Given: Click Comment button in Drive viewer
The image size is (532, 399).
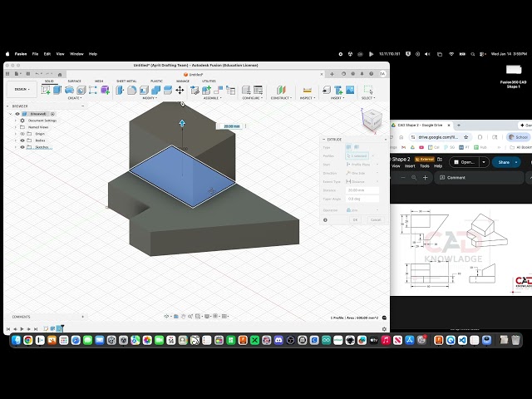Looking at the screenshot, I should click(x=452, y=177).
